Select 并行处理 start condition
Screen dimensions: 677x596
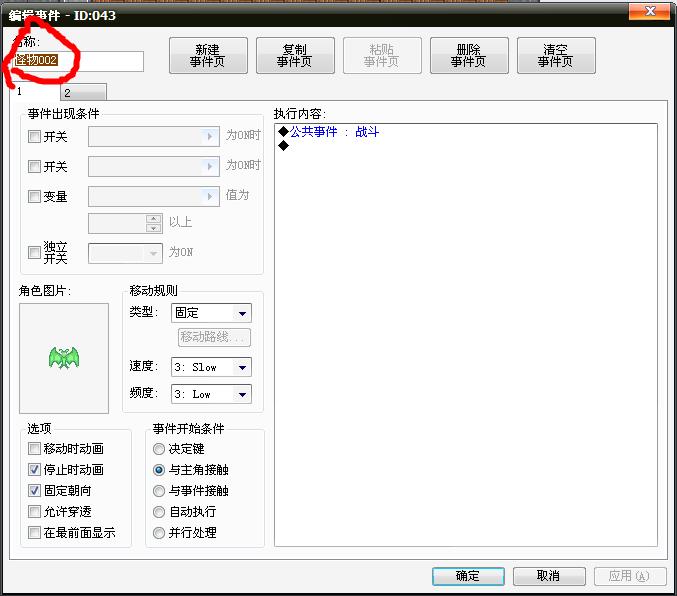tap(159, 533)
